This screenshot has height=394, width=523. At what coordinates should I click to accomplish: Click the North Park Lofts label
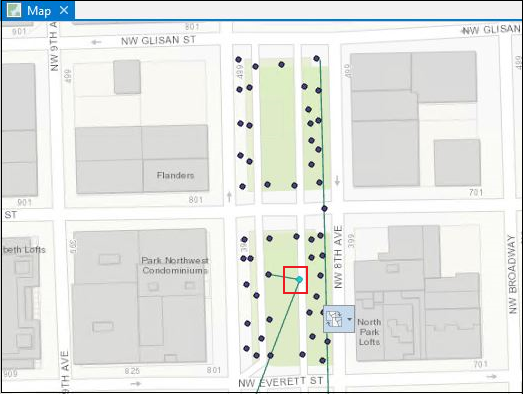tap(369, 332)
